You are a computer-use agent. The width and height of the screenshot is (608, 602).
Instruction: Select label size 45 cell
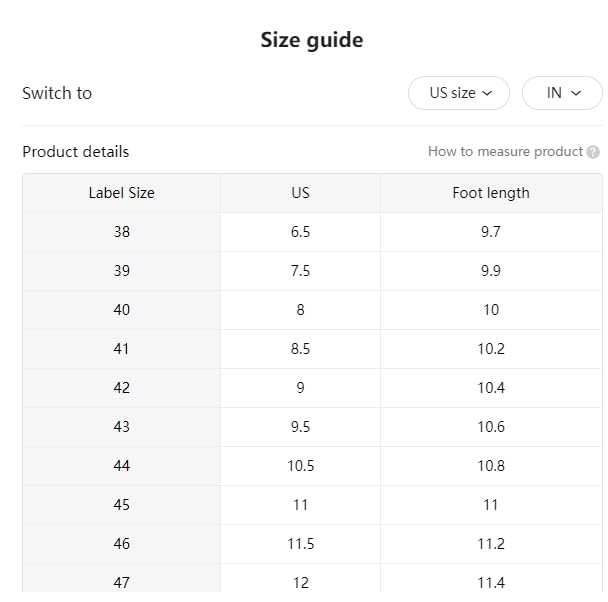point(121,505)
